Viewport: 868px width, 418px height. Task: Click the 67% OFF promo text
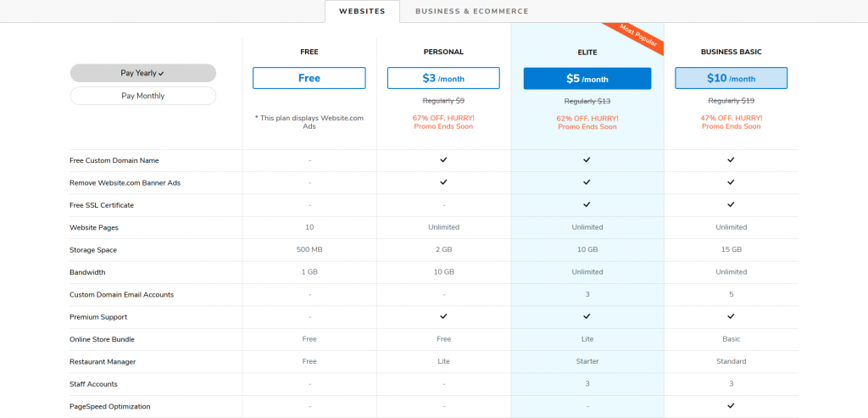[x=443, y=122]
